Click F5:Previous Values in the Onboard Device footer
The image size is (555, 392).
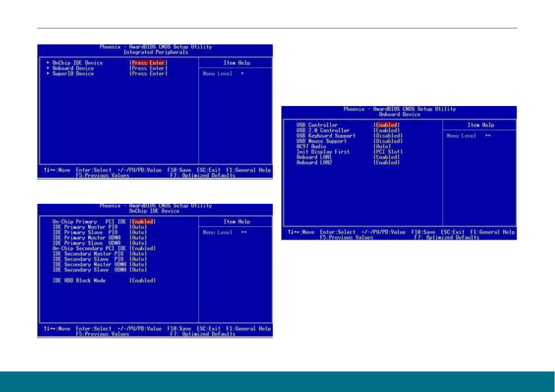tap(346, 238)
